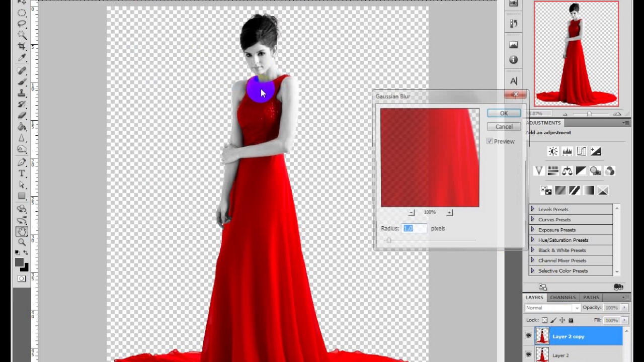Viewport: 644px width, 362px height.
Task: Uncheck the Preview checkbox in Gaussian Blur
Action: pyautogui.click(x=490, y=141)
